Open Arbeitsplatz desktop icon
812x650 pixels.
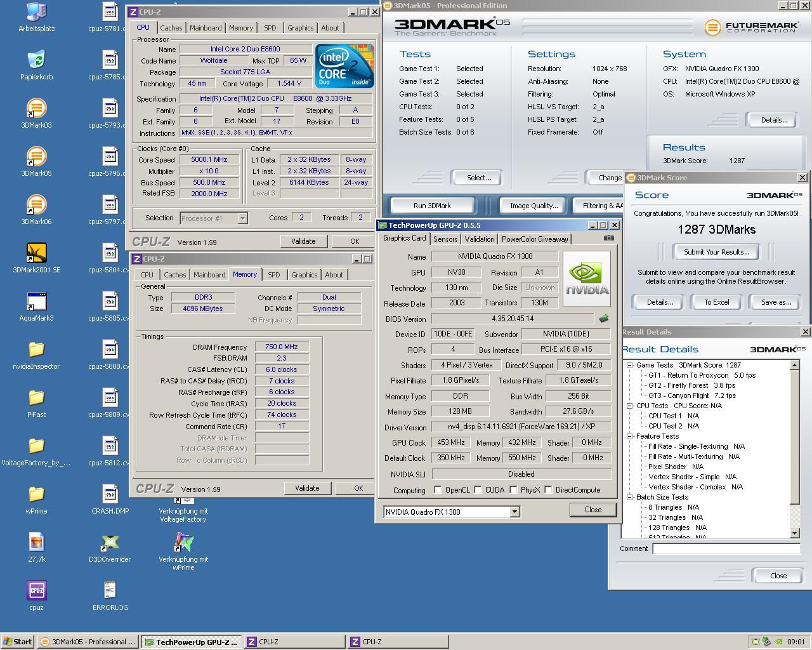(x=36, y=17)
